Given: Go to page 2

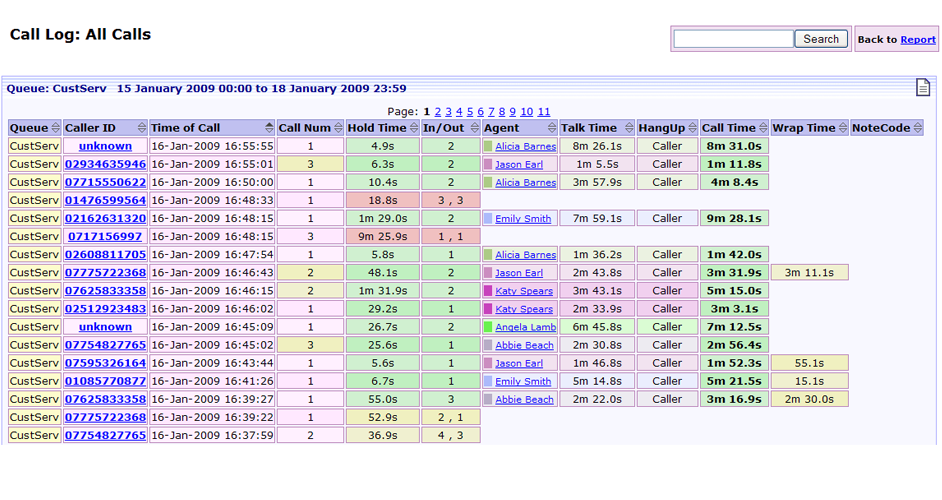Looking at the screenshot, I should pyautogui.click(x=438, y=112).
